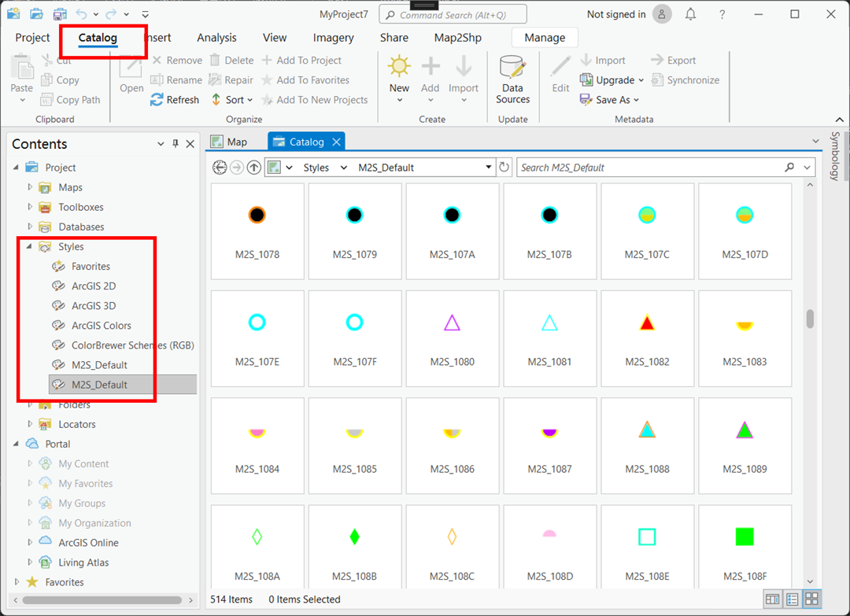Open the Data Sources tool
The height and width of the screenshot is (616, 850).
tap(512, 79)
